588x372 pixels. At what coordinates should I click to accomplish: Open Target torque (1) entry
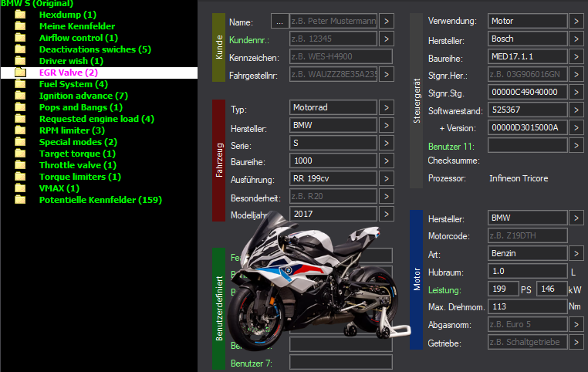[x=77, y=154]
